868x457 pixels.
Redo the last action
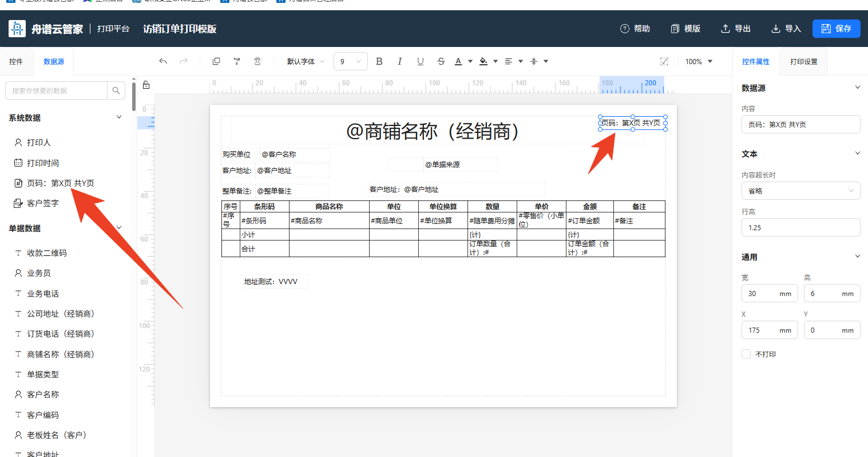(x=184, y=61)
